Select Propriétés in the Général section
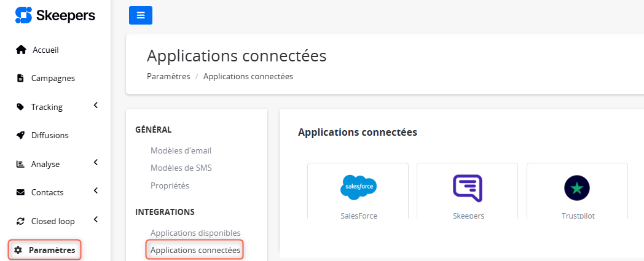644x261 pixels. click(170, 185)
